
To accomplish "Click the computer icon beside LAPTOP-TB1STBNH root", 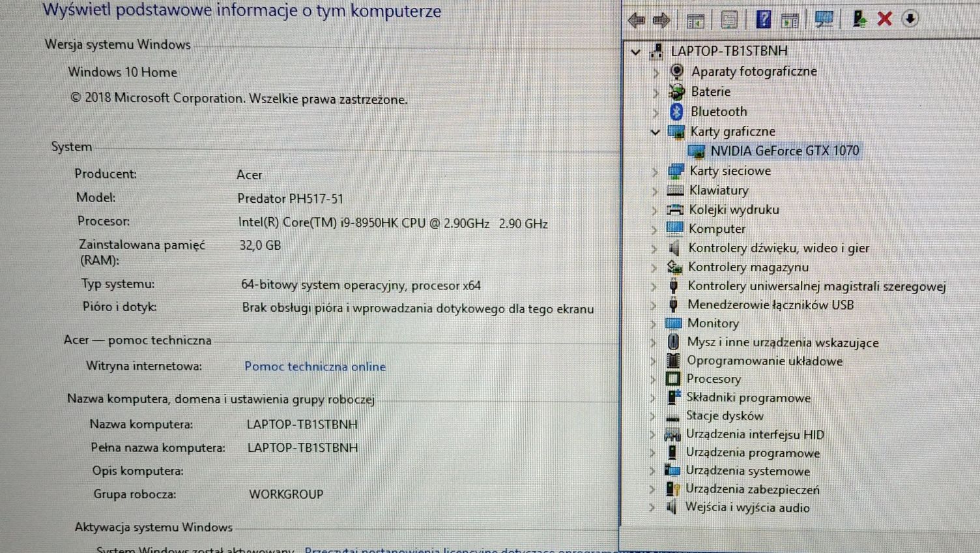I will (x=657, y=51).
